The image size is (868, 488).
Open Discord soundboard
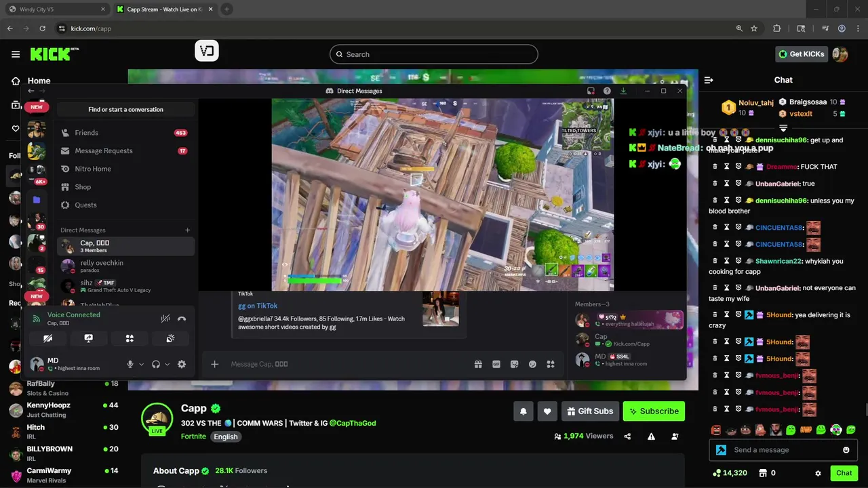click(170, 338)
